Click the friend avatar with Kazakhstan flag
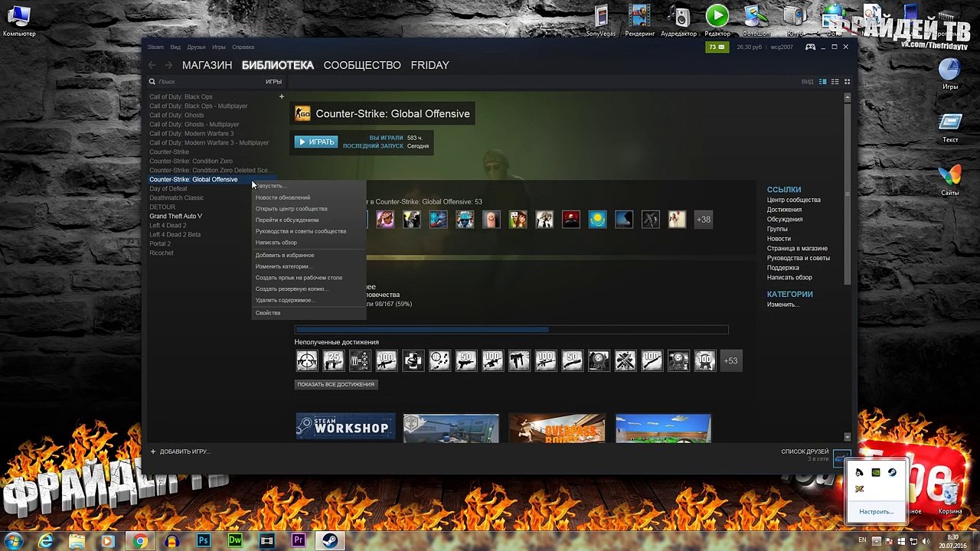980x551 pixels. pos(597,220)
